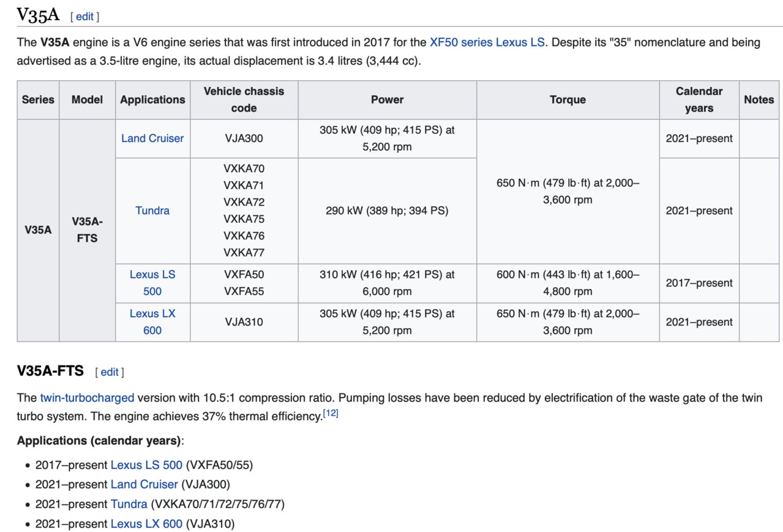Screen dimensions: 783x532
Task: Select the VXKA70 chassis code
Action: click(244, 168)
